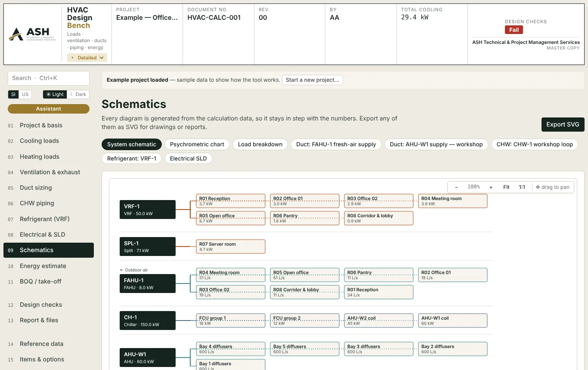Viewport: 588px width, 370px height.
Task: Enable Dark theme
Action: coord(78,94)
